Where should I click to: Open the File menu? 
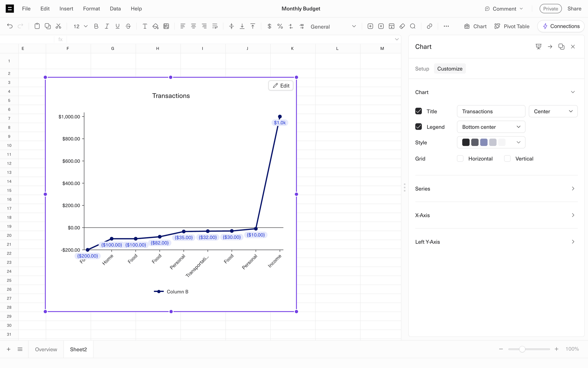point(26,9)
